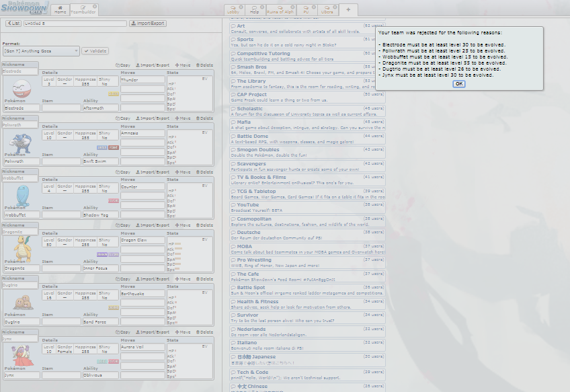Move the Wobbuffet set
This screenshot has height=392, width=570.
[183, 172]
